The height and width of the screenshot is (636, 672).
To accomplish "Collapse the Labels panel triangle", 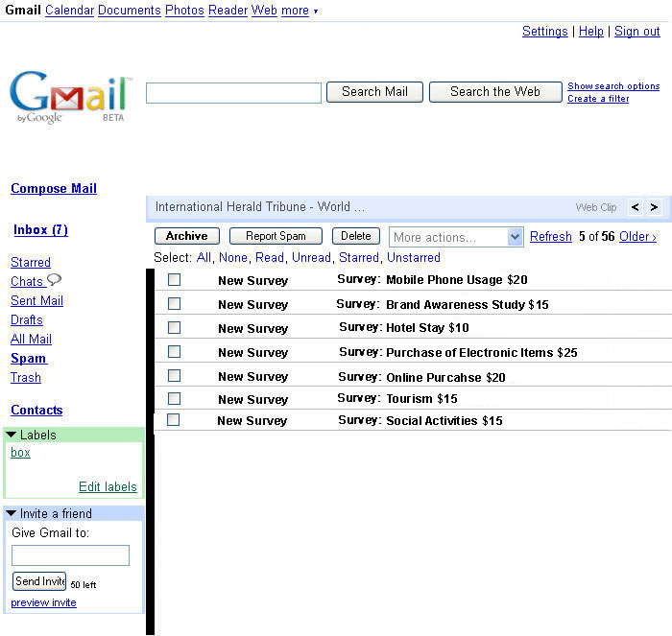I will click(x=12, y=435).
